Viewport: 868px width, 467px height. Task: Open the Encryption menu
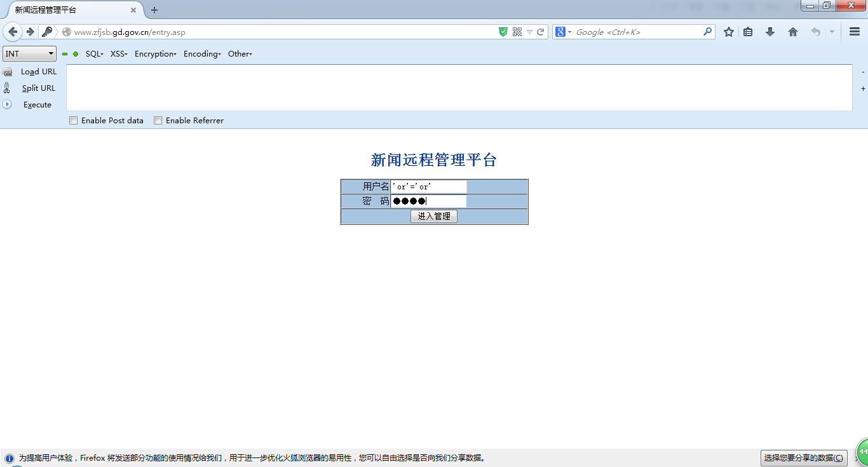[156, 54]
